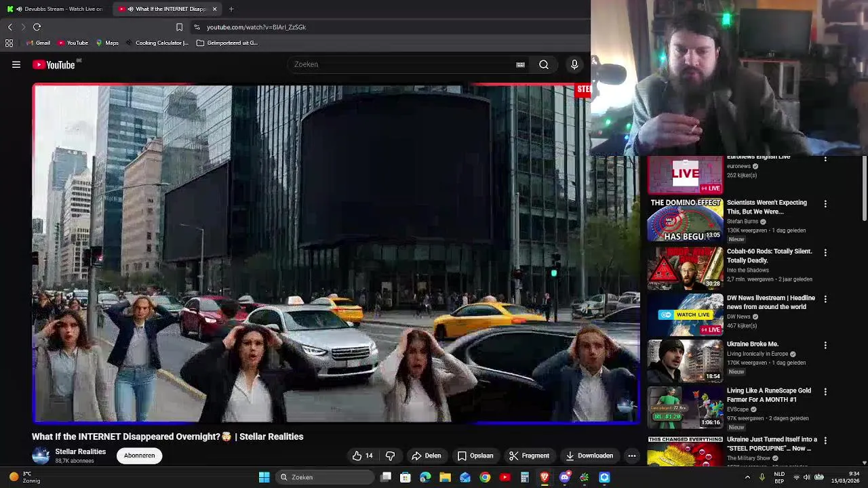This screenshot has height=488, width=868.
Task: Click the YouTube search magnifier button
Action: point(544,64)
